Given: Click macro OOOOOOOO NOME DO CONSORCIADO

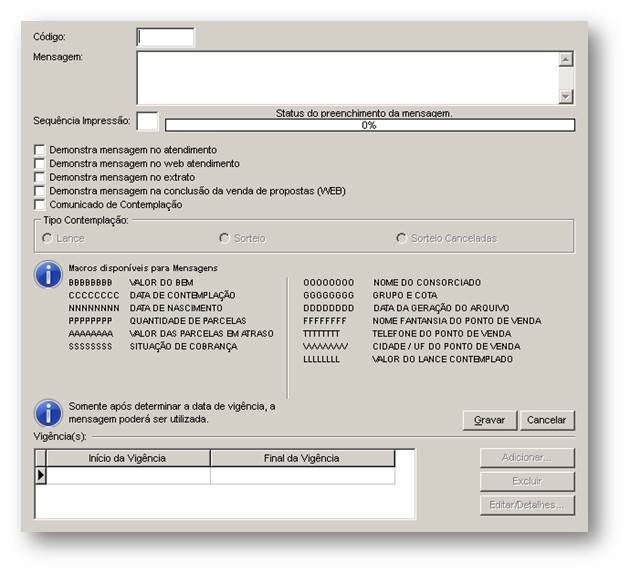Looking at the screenshot, I should 392,283.
